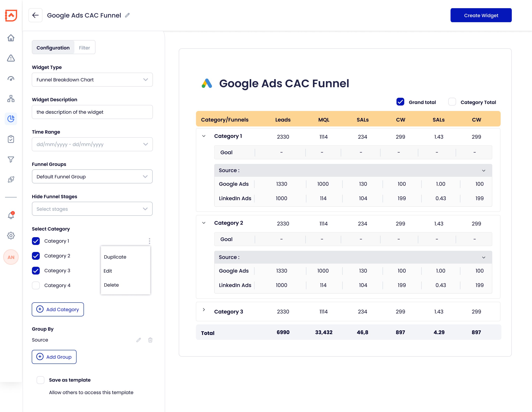
Task: Open the Hide Funnel Stages dropdown
Action: click(x=92, y=209)
